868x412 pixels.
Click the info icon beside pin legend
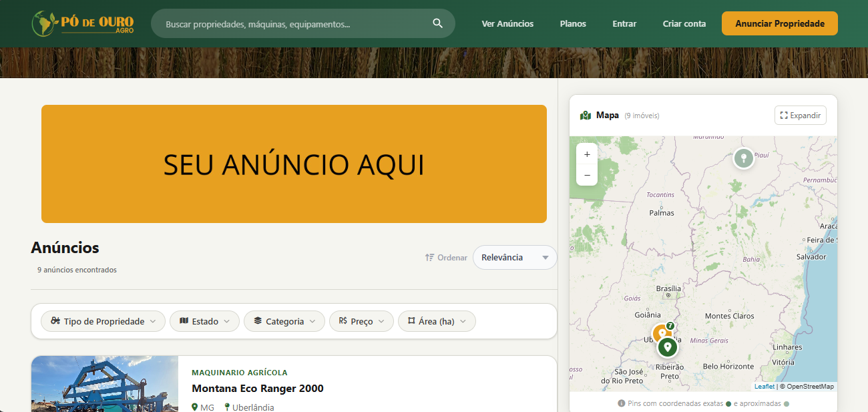[622, 403]
